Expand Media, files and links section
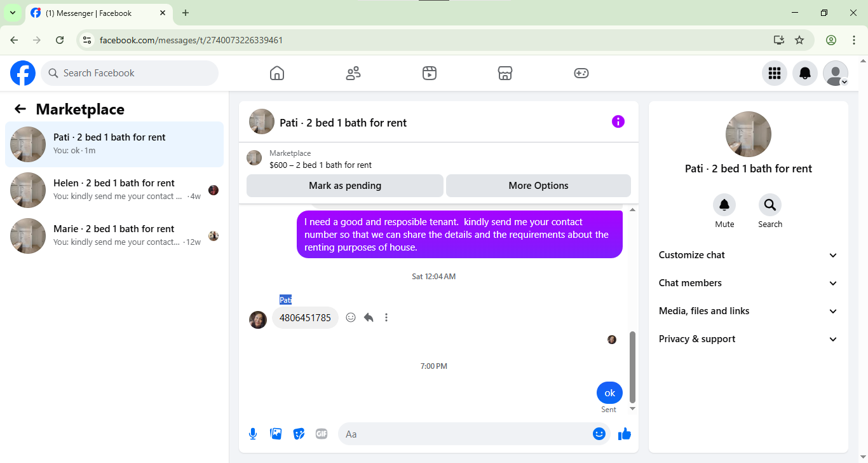Viewport: 868px width, 463px height. [749, 311]
